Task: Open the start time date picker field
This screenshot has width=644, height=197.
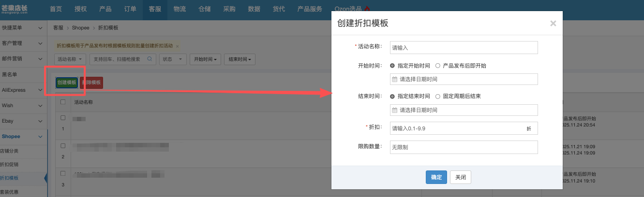Action: (464, 79)
